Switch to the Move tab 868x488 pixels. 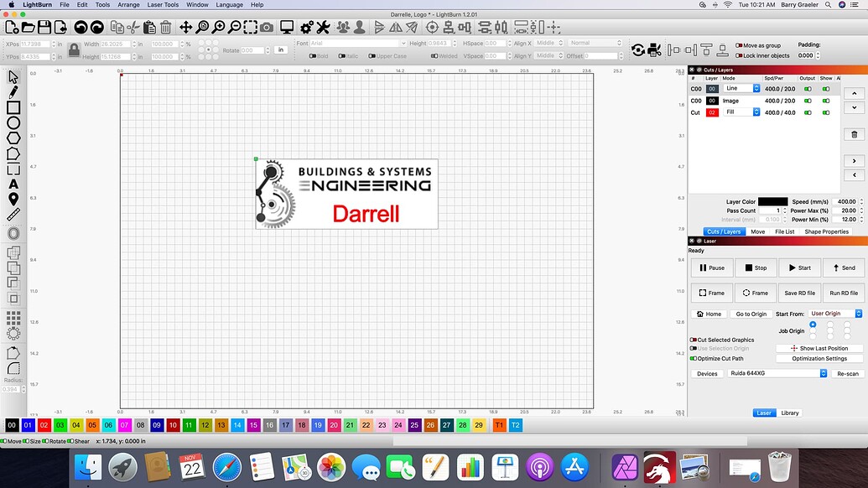point(758,231)
